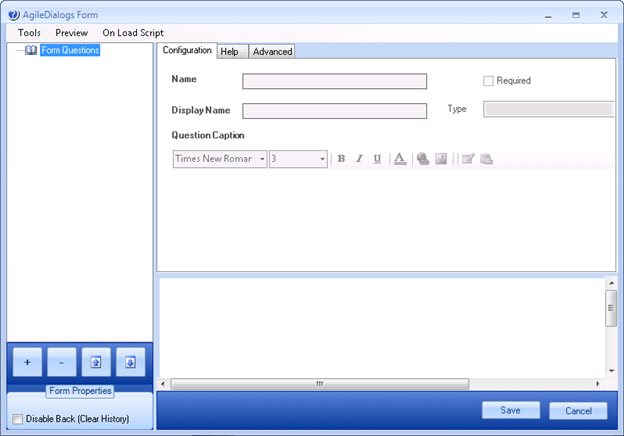Toggle italic formatting in the caption toolbar

(359, 159)
